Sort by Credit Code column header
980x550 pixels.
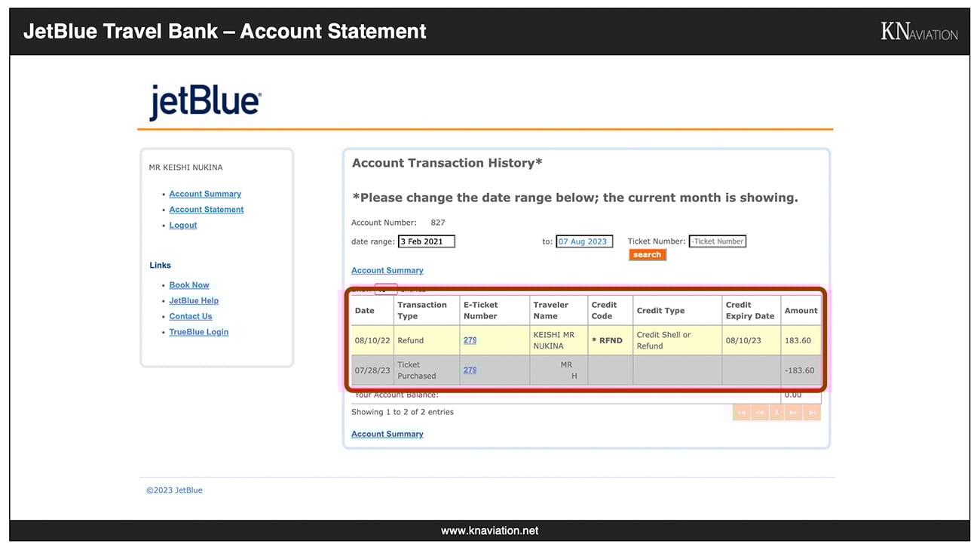(610, 310)
